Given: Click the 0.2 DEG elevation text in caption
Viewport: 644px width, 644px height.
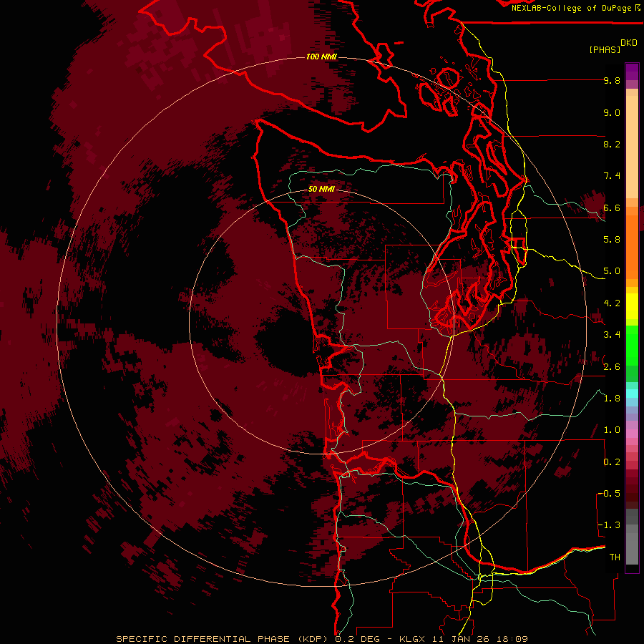Looking at the screenshot, I should [358, 639].
